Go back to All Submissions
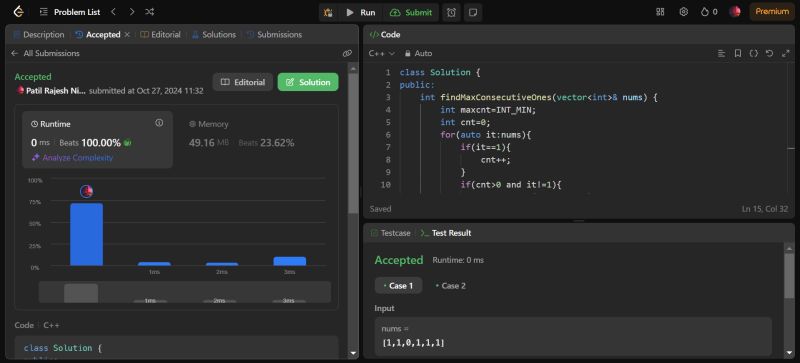This screenshot has width=800, height=363. [45, 53]
